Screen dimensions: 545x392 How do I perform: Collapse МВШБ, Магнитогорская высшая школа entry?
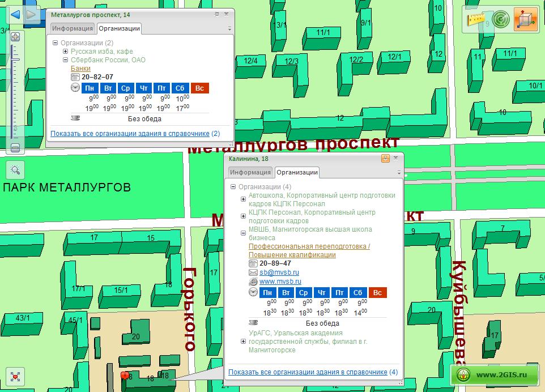243,233
